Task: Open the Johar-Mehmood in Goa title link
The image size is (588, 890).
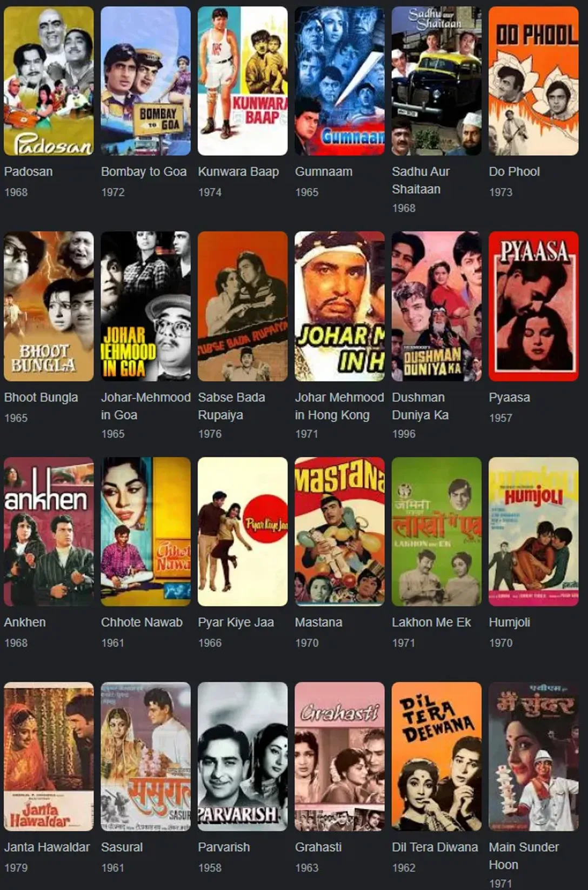Action: point(146,406)
